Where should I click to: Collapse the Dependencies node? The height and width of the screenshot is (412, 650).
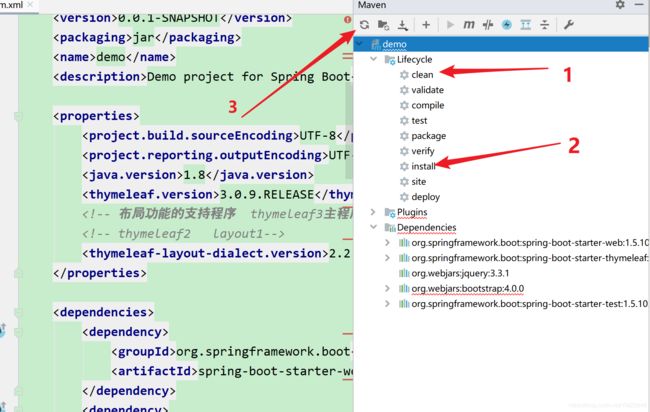(374, 227)
